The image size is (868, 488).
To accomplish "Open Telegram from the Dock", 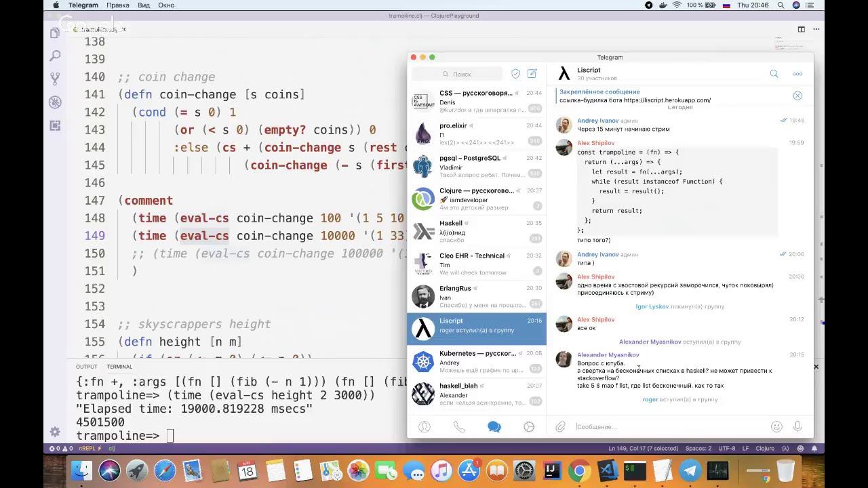I will click(690, 470).
